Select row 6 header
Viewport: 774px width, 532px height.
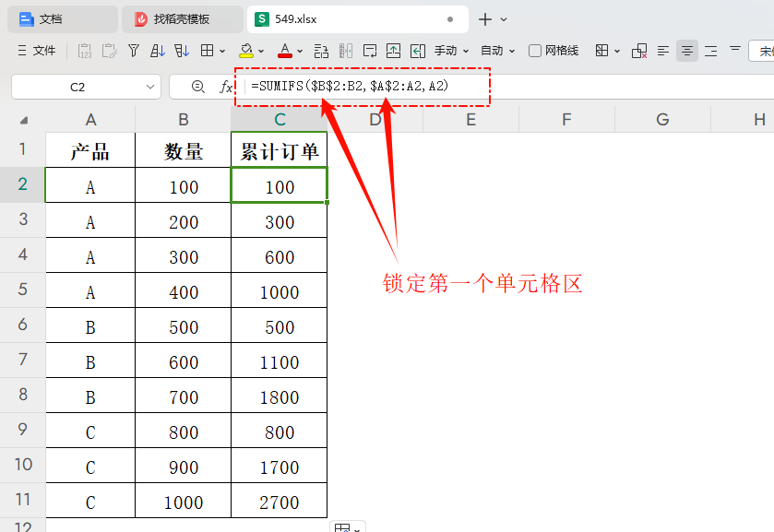pos(23,325)
